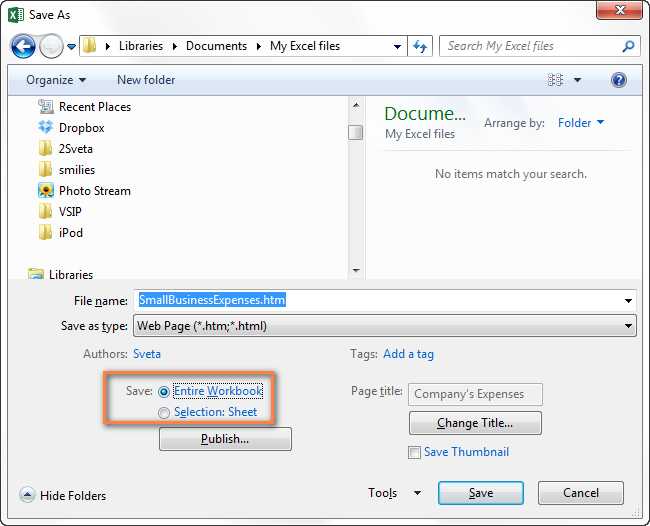Open the Arrange by Folder dropdown
The height and width of the screenshot is (526, 650).
(581, 123)
